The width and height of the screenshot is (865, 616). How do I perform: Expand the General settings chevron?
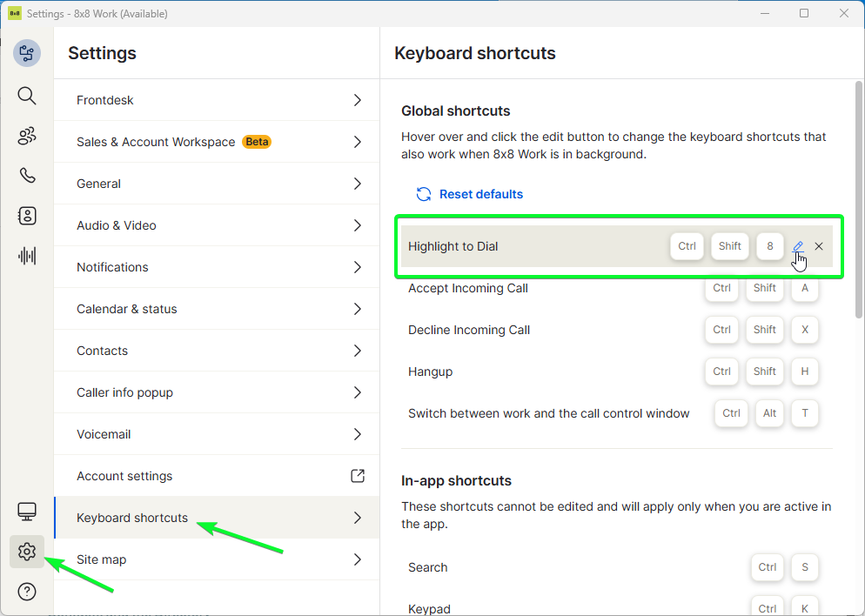pos(358,184)
